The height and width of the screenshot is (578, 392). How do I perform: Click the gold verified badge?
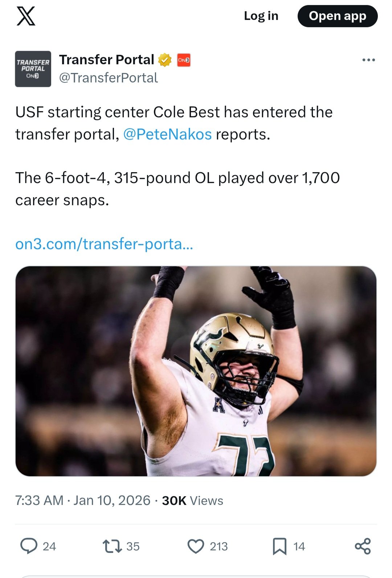click(165, 60)
